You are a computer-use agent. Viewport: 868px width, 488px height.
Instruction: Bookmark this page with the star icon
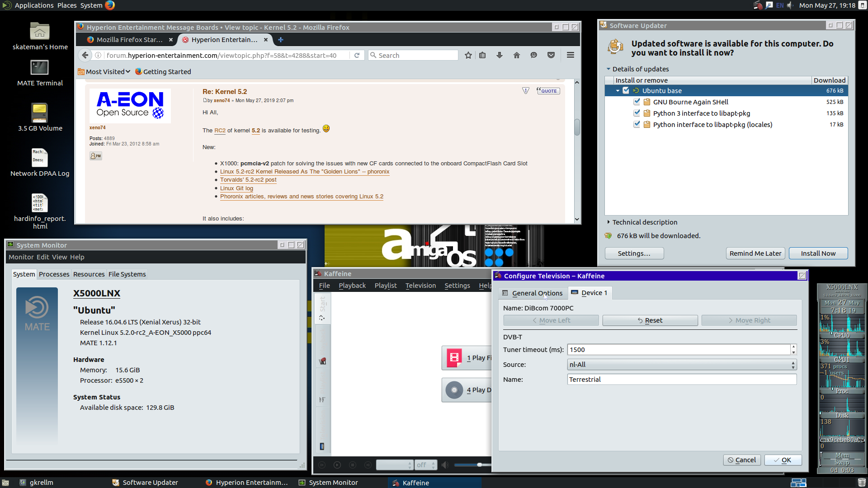[468, 55]
